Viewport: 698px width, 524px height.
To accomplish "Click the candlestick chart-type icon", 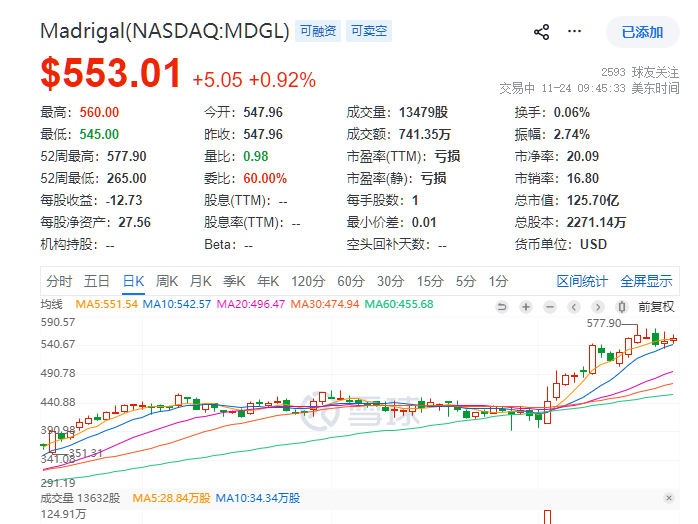I will tap(621, 307).
